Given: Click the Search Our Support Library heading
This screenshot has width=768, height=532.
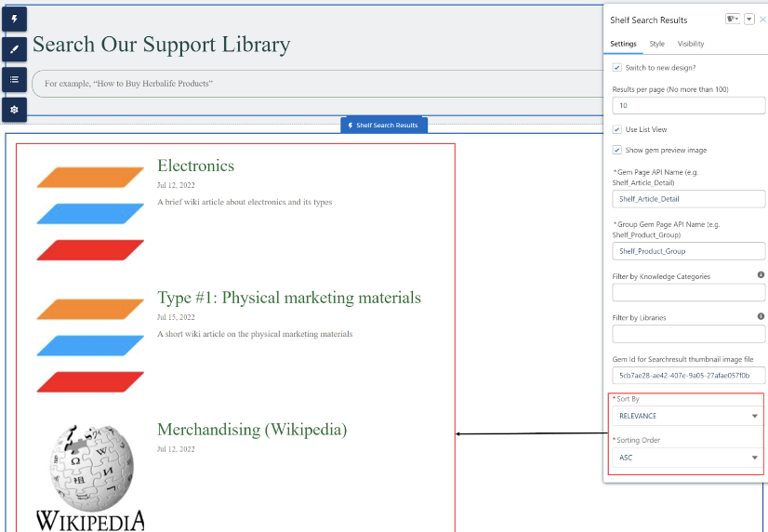Looking at the screenshot, I should 161,45.
